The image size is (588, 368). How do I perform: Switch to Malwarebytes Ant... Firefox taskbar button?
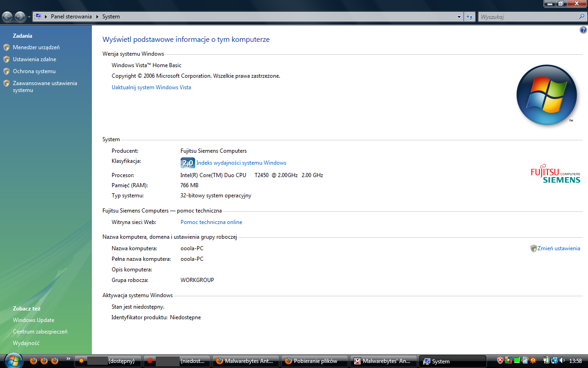pos(246,361)
